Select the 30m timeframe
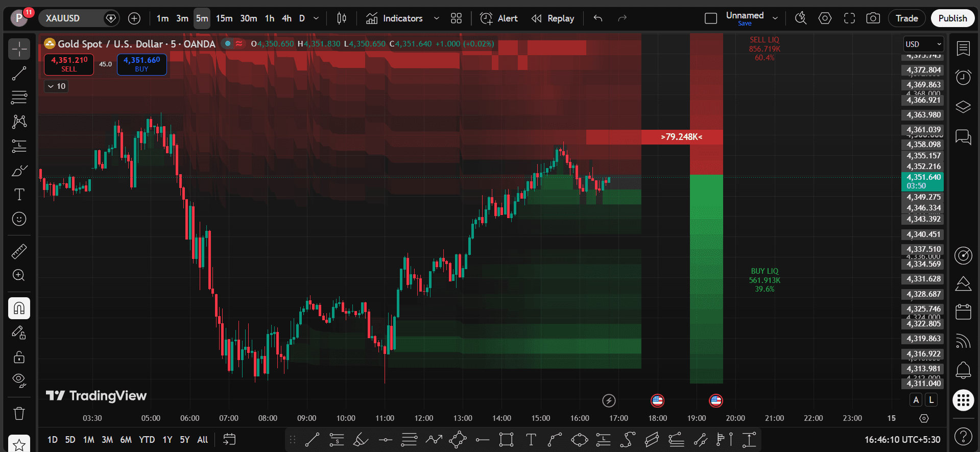The height and width of the screenshot is (452, 980). pyautogui.click(x=249, y=18)
